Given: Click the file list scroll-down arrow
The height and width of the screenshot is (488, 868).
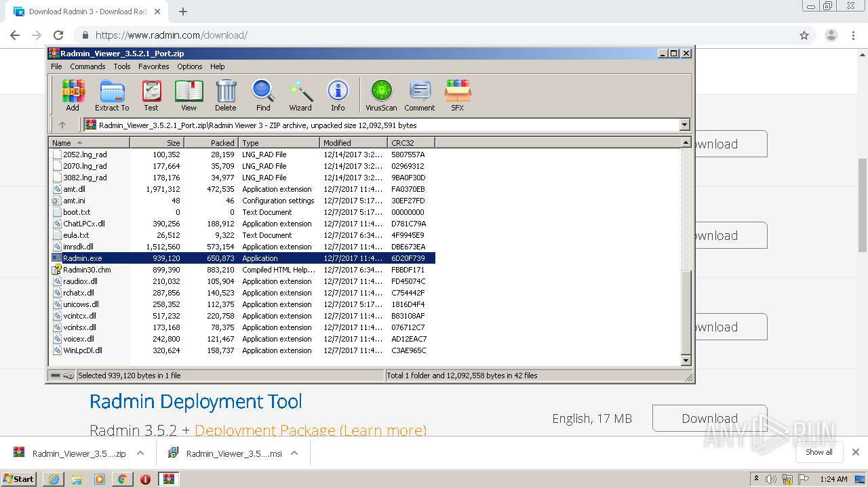Looking at the screenshot, I should tap(686, 361).
